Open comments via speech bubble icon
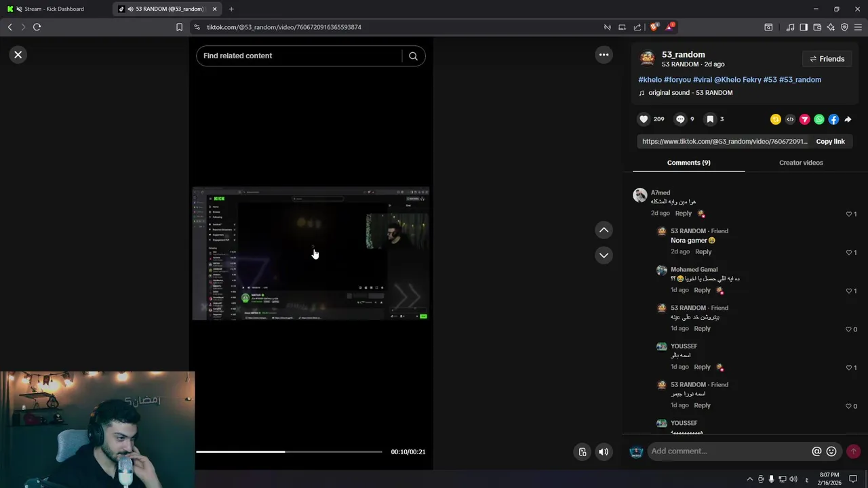Image resolution: width=868 pixels, height=488 pixels. 680,119
